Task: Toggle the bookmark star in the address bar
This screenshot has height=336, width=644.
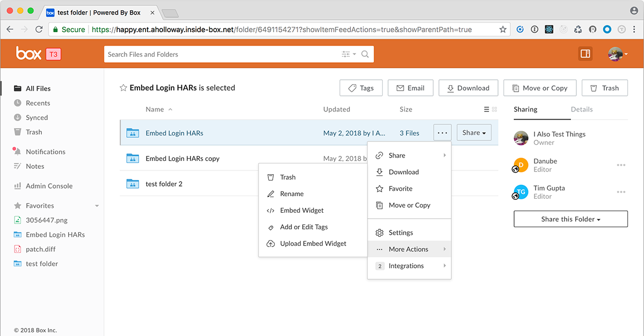Action: click(x=503, y=29)
